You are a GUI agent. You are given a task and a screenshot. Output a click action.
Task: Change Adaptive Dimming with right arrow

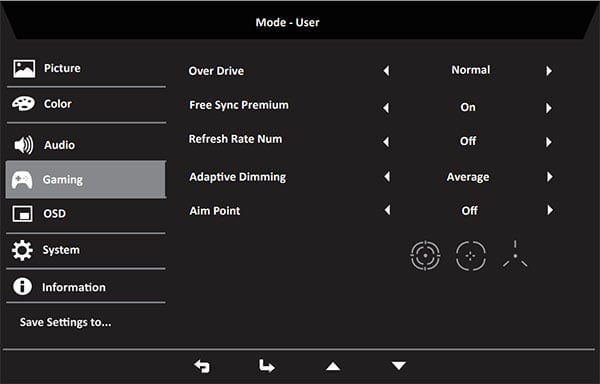[550, 176]
